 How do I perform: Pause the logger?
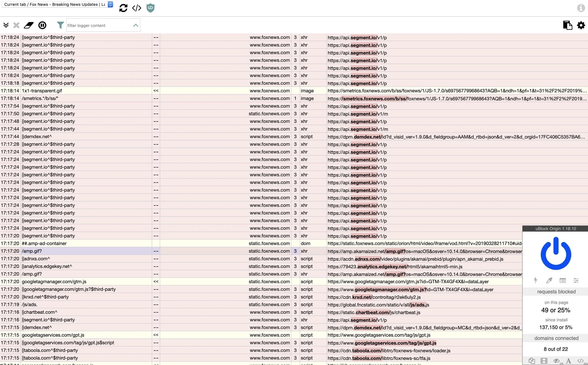42,25
